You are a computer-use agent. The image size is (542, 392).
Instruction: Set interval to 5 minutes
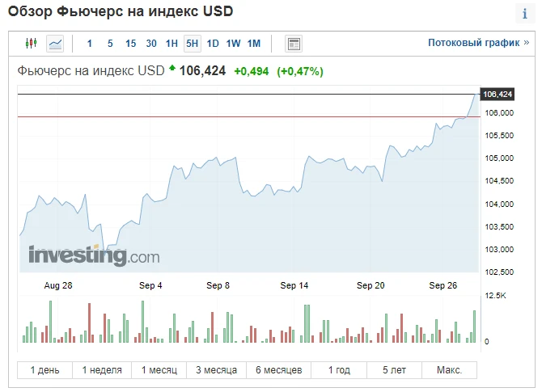110,44
